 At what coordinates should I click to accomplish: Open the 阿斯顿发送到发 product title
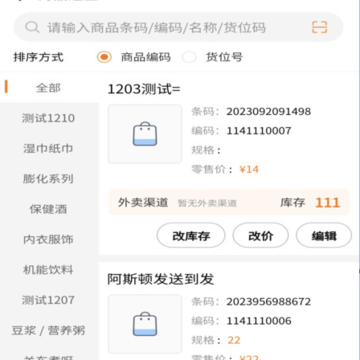(x=160, y=279)
